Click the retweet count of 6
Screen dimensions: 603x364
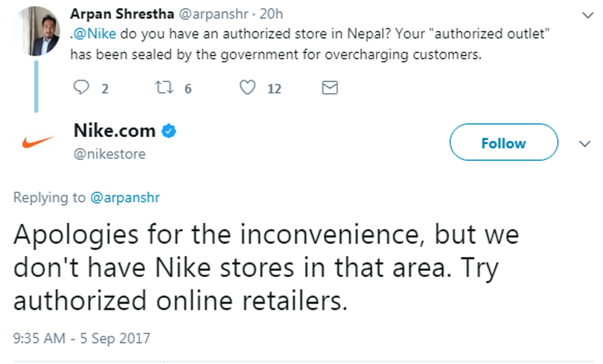click(x=188, y=89)
